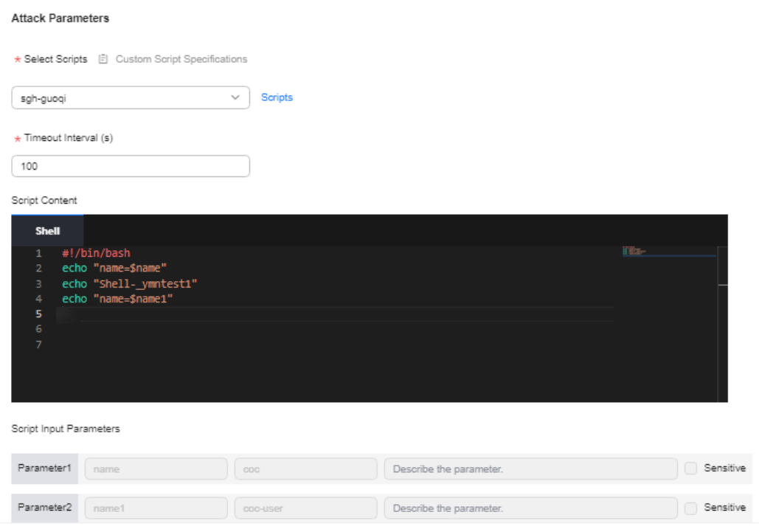
Task: Open the Custom Script Specifications text link
Action: click(x=181, y=59)
